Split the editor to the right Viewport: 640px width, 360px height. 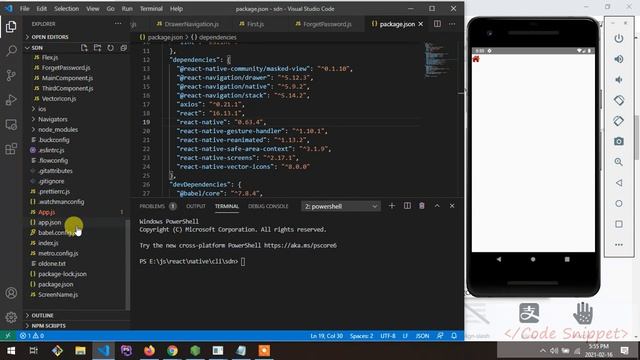click(437, 24)
